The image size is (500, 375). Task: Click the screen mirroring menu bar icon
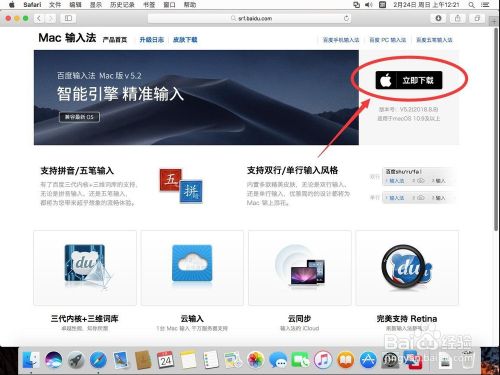point(356,5)
